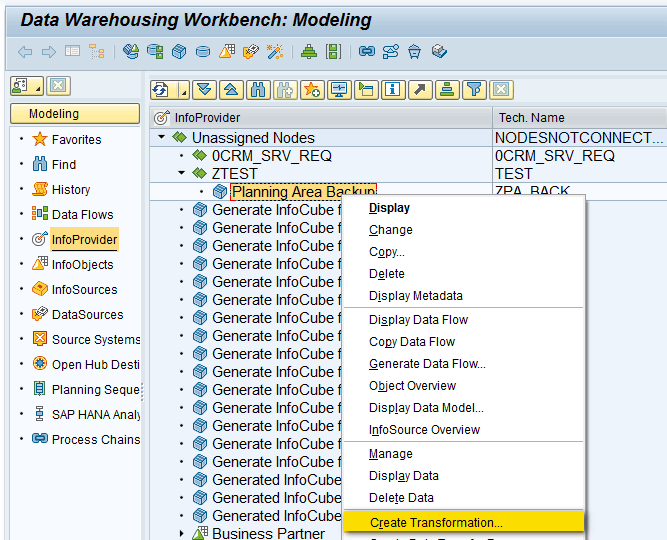This screenshot has width=667, height=540.
Task: Click the Expand subtree double-down arrow icon
Action: point(204,90)
